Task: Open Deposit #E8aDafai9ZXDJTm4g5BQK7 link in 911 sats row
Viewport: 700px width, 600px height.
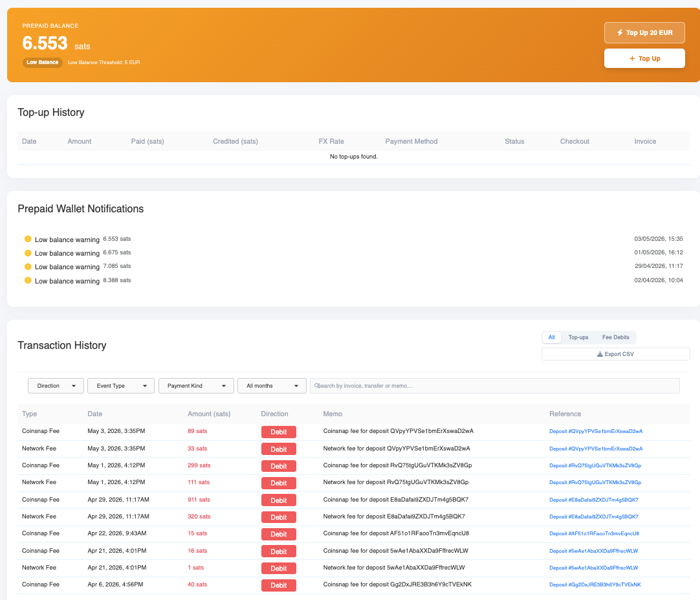Action: pos(593,500)
